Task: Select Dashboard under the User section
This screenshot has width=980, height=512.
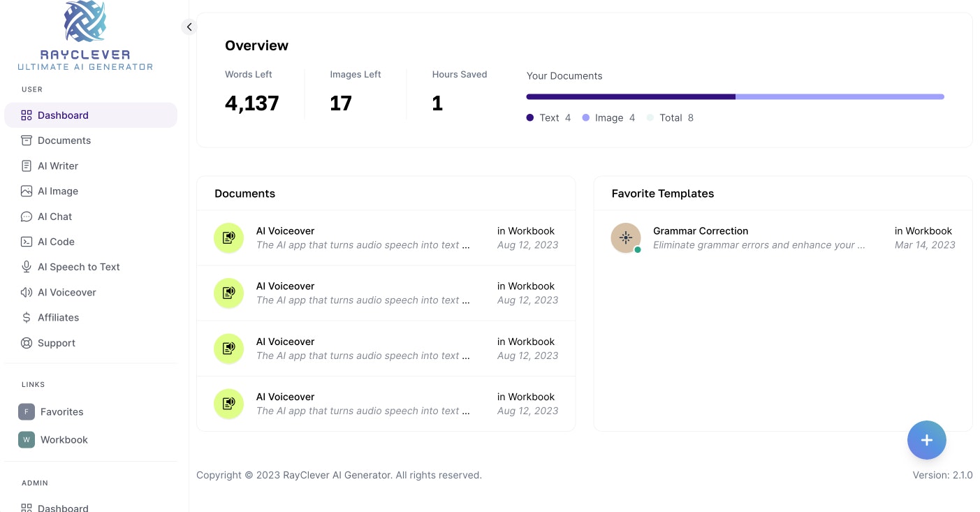Action: pos(63,115)
